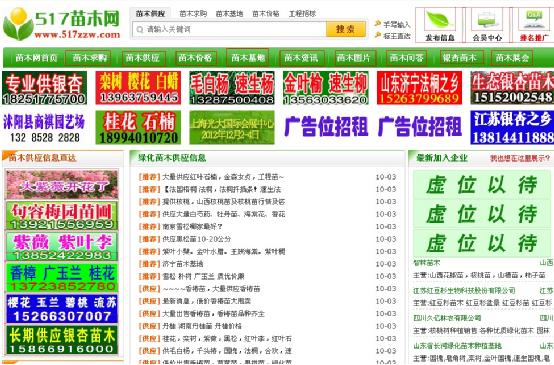Click the 栾树 樱花 白蜡 banner ad

coord(138,88)
